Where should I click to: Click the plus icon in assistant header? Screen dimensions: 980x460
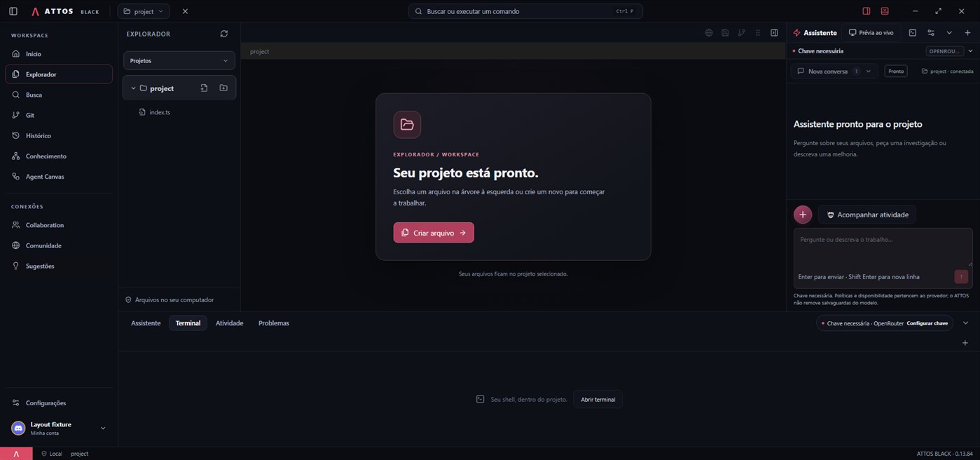(x=968, y=33)
